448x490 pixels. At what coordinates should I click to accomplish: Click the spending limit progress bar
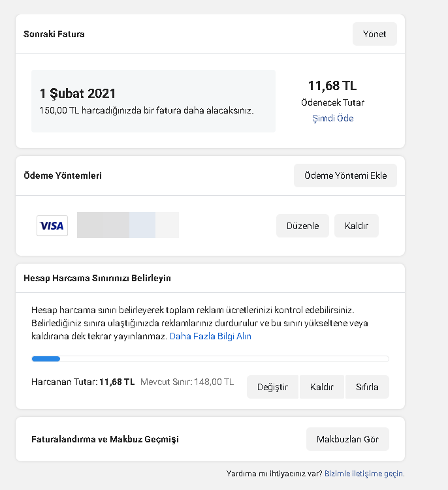tap(210, 359)
